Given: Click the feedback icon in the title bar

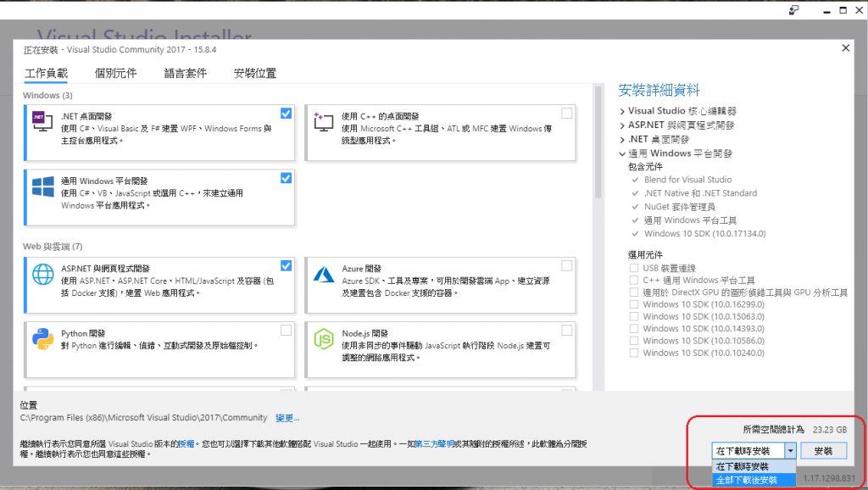Looking at the screenshot, I should [x=793, y=10].
